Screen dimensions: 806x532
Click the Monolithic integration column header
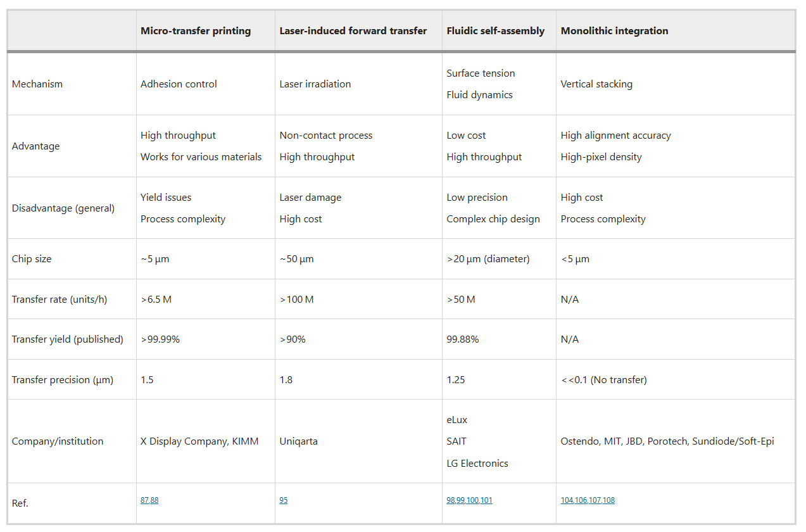coord(614,30)
